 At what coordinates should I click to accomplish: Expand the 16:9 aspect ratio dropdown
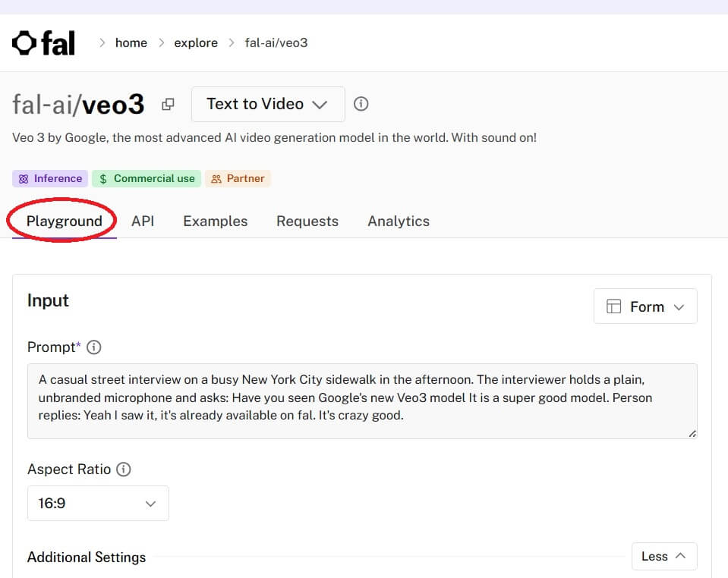tap(98, 504)
